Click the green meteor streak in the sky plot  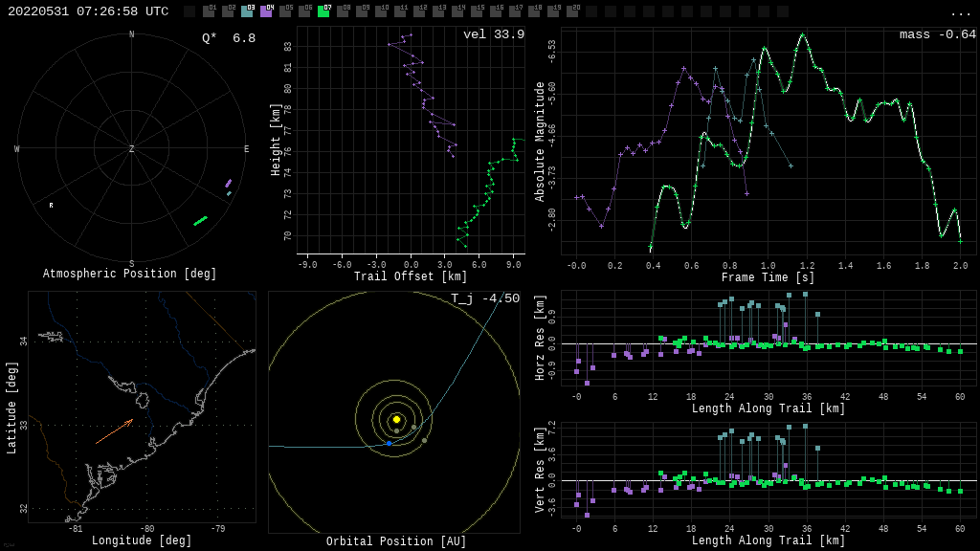click(200, 221)
